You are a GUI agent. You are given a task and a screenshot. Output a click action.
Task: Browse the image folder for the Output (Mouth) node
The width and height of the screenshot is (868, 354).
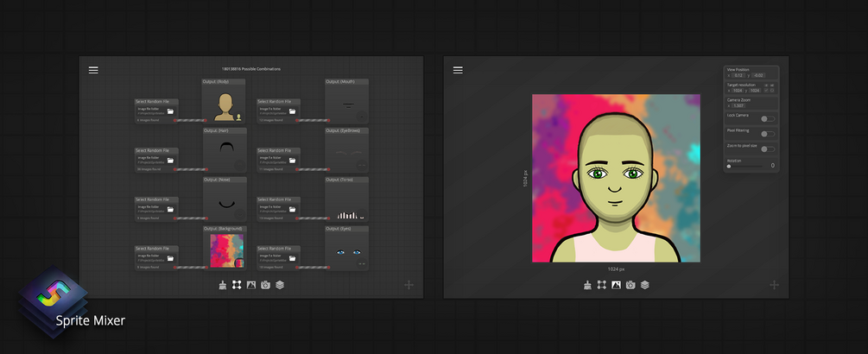tap(292, 111)
